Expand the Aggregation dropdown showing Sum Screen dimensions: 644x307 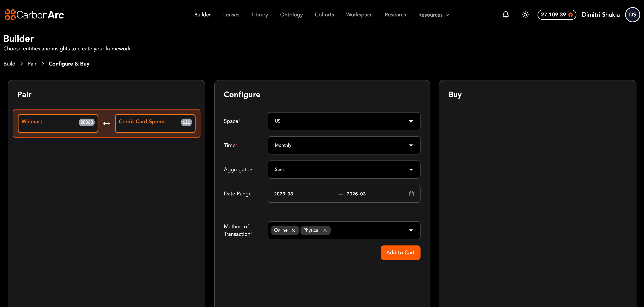tap(344, 170)
